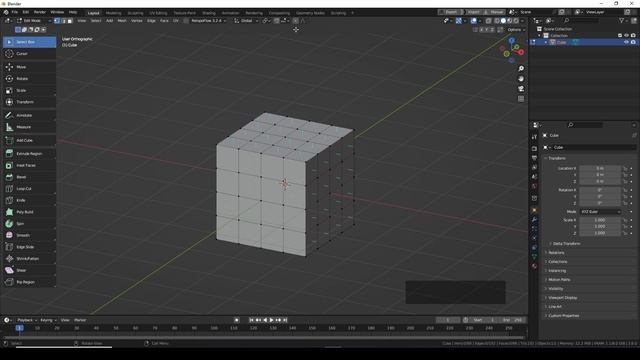Select the Extrude Region tool
The image size is (640, 360).
pyautogui.click(x=29, y=154)
